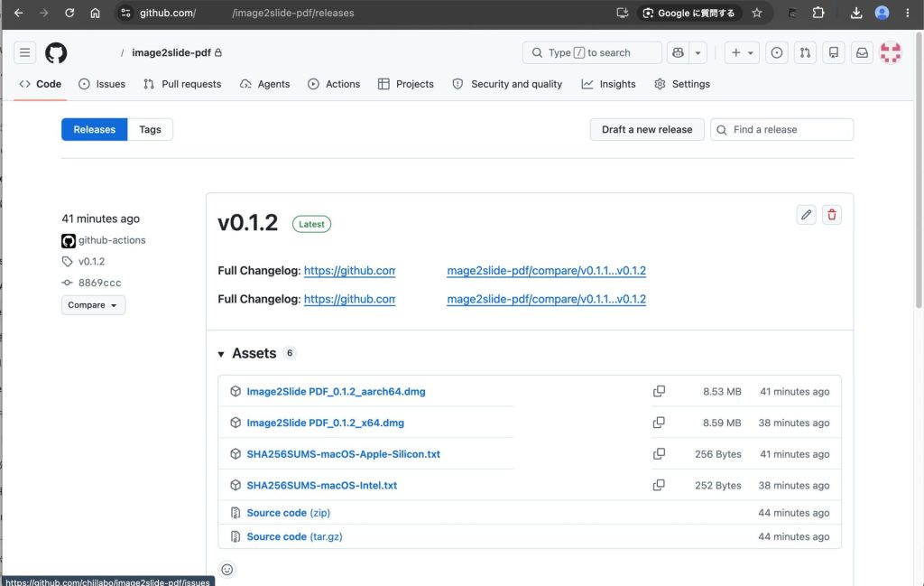This screenshot has width=924, height=586.
Task: Open the notifications inbox icon
Action: [862, 52]
